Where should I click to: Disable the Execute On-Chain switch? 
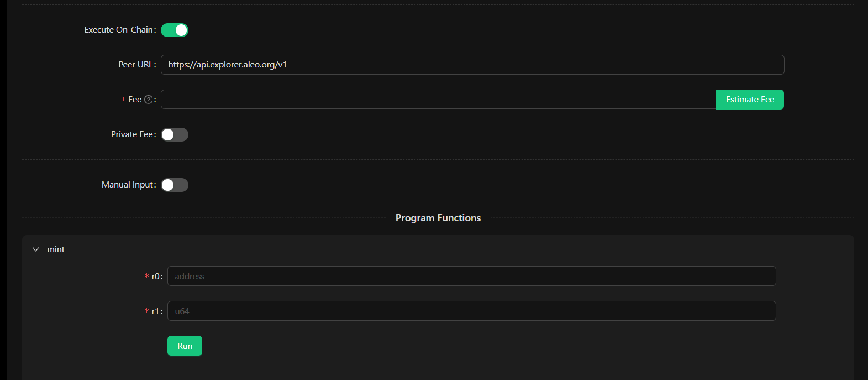(x=175, y=30)
